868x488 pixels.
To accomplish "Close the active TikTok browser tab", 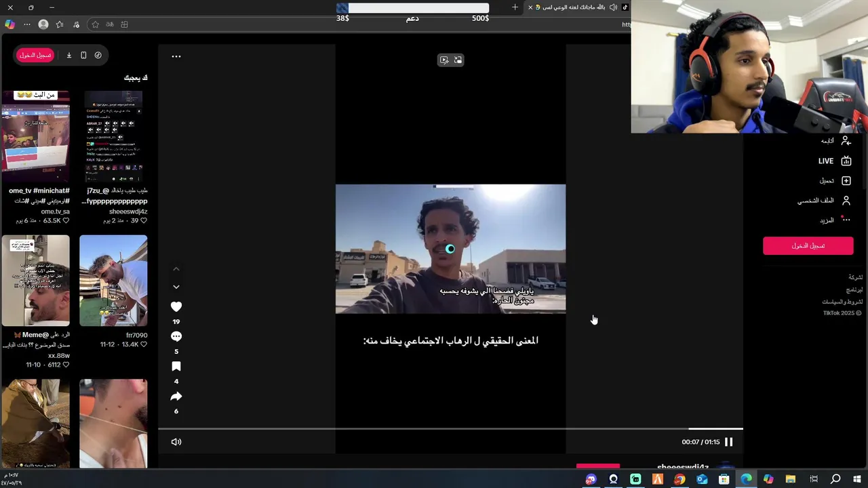I will click(530, 7).
